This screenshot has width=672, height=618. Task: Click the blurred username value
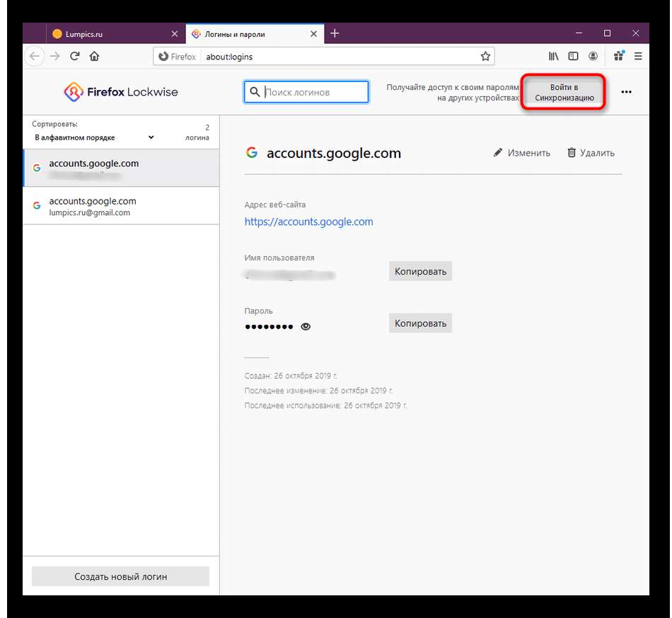(x=289, y=275)
